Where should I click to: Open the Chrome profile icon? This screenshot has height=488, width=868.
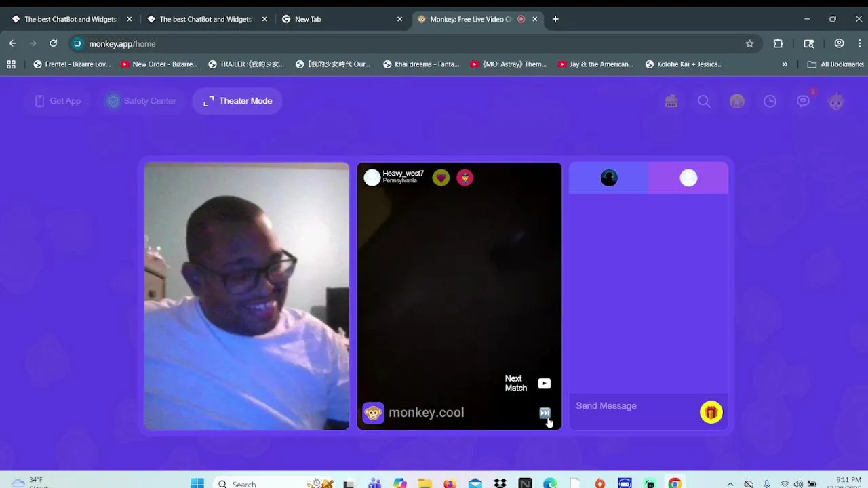click(839, 43)
